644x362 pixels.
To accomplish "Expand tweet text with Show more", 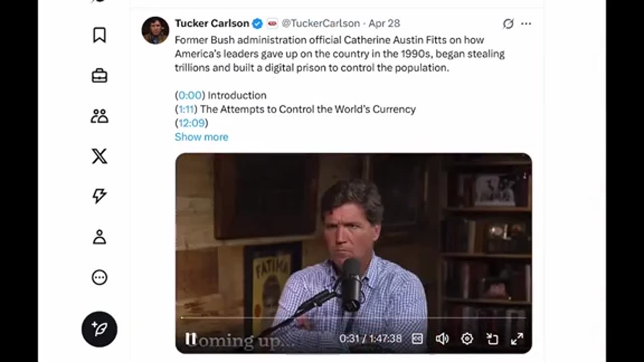I will coord(201,137).
